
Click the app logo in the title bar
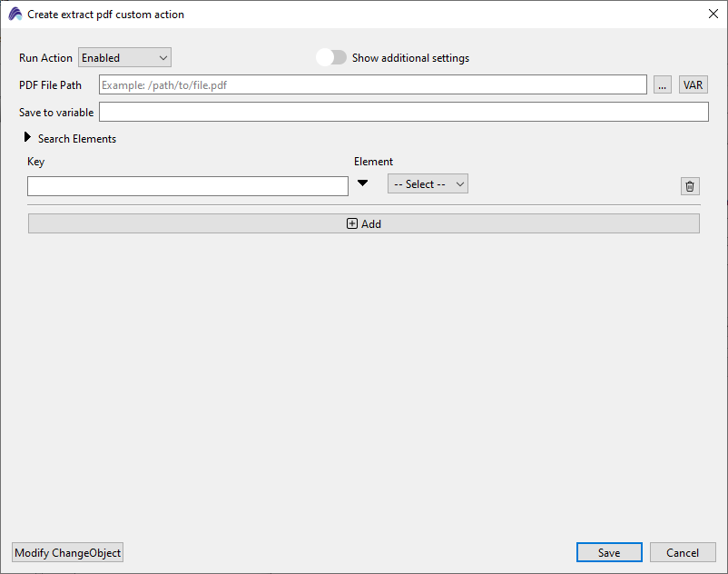point(15,15)
